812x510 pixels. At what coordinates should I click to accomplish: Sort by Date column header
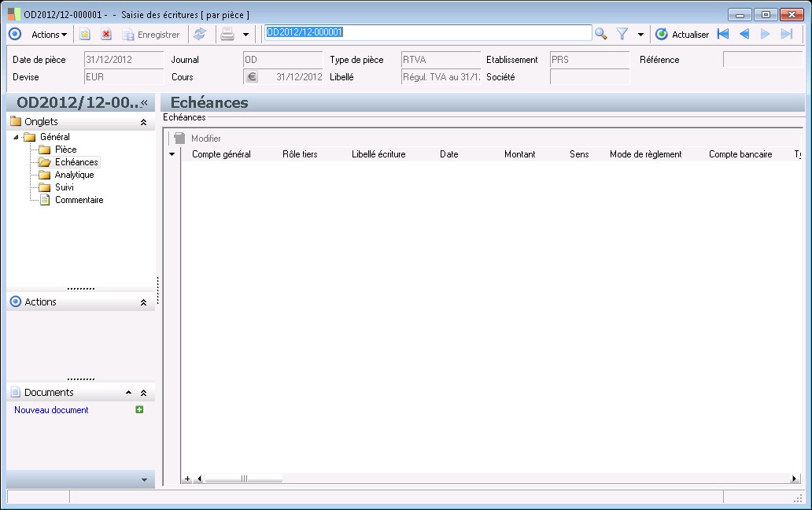(x=449, y=154)
